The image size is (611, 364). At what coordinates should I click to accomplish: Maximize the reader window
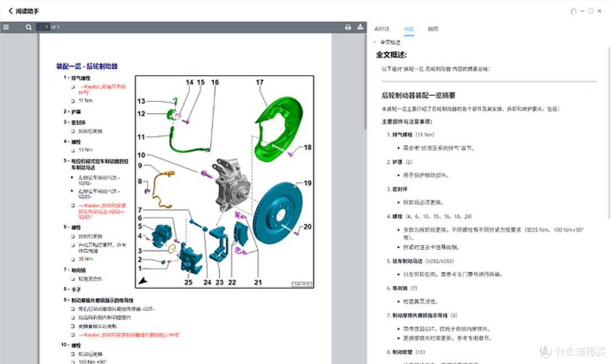591,11
